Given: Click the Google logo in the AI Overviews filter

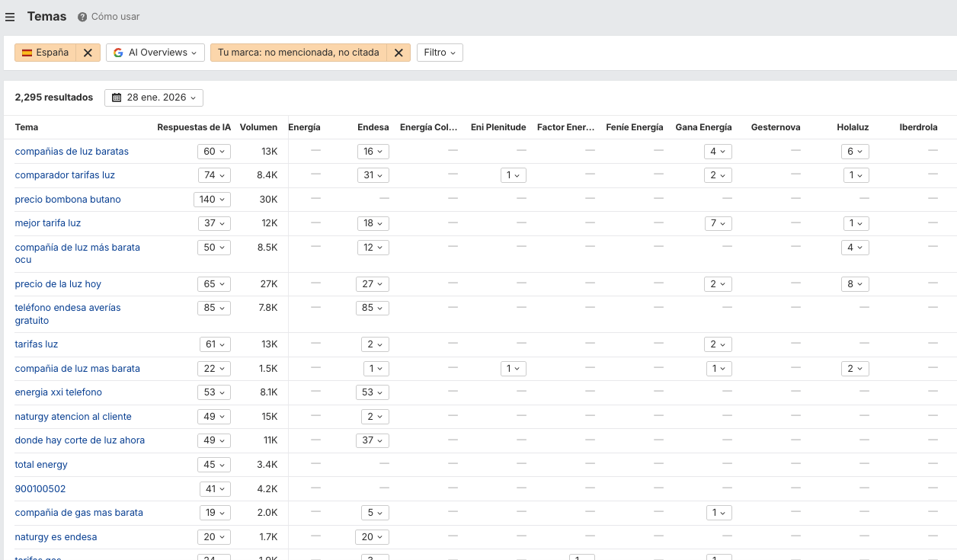Looking at the screenshot, I should (117, 53).
